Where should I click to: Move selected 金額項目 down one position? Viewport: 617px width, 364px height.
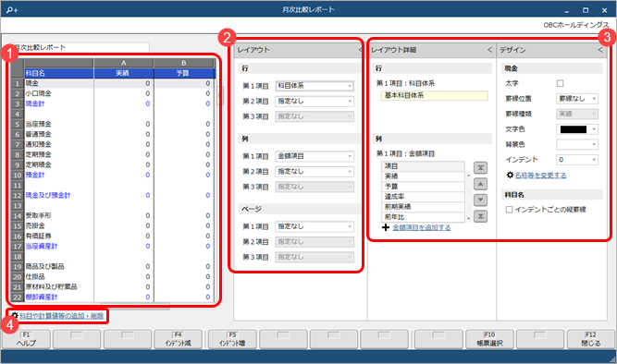tap(480, 200)
